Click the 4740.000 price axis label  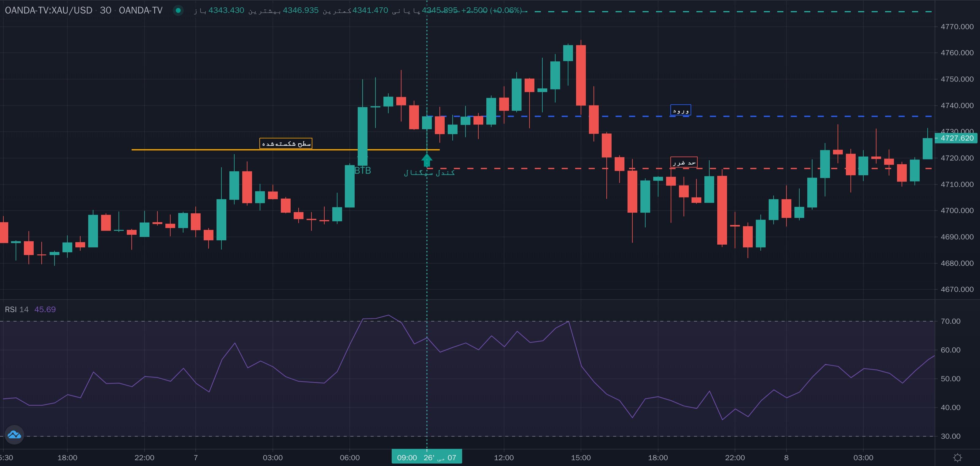957,105
